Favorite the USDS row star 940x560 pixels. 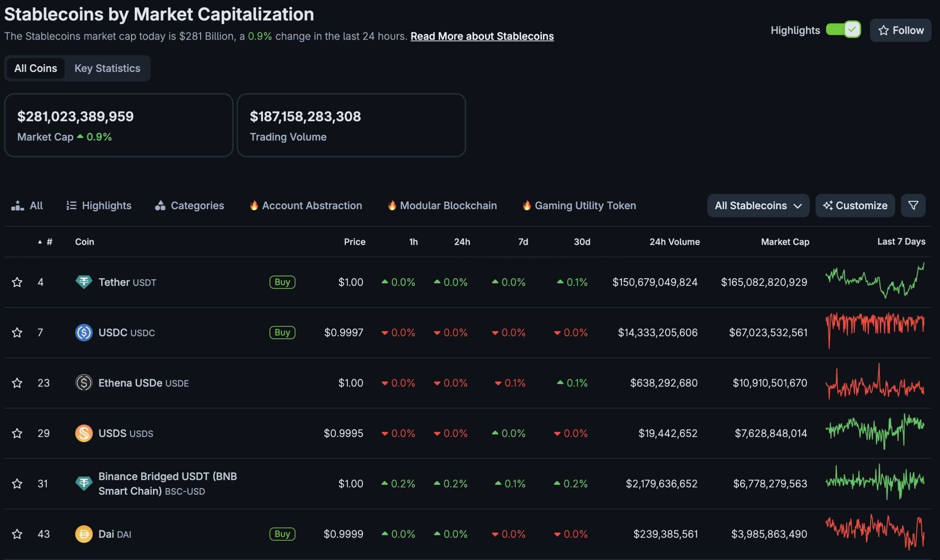coord(17,433)
